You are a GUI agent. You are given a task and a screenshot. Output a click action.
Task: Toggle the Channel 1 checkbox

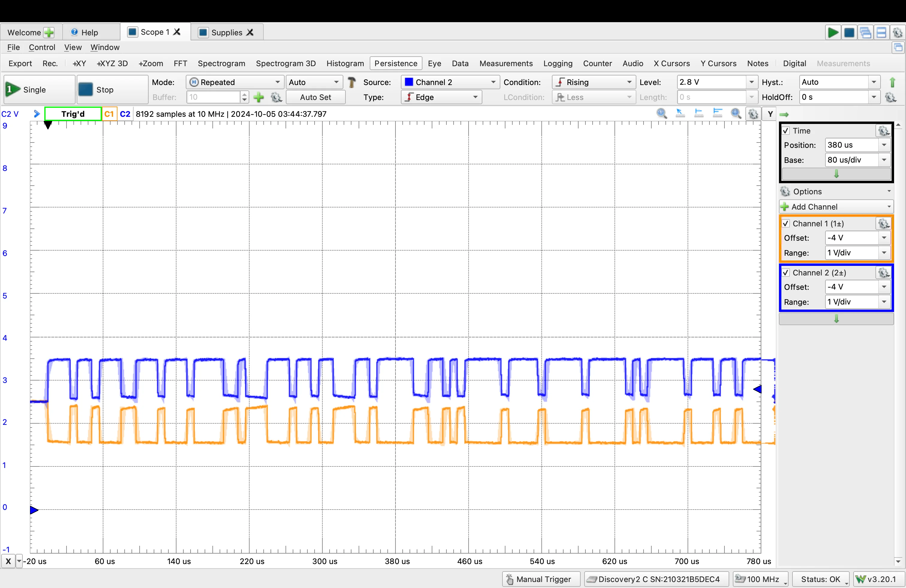pyautogui.click(x=786, y=224)
